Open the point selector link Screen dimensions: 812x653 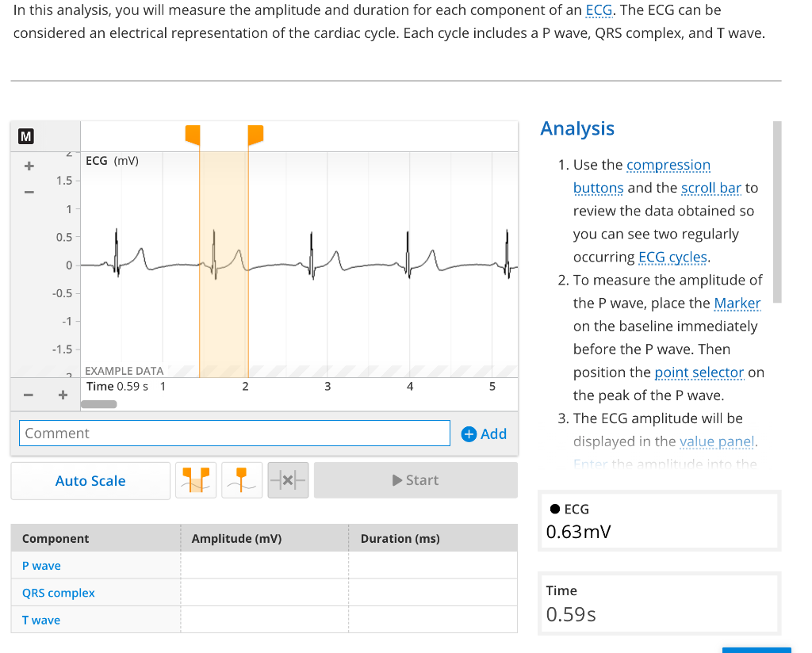(x=699, y=372)
